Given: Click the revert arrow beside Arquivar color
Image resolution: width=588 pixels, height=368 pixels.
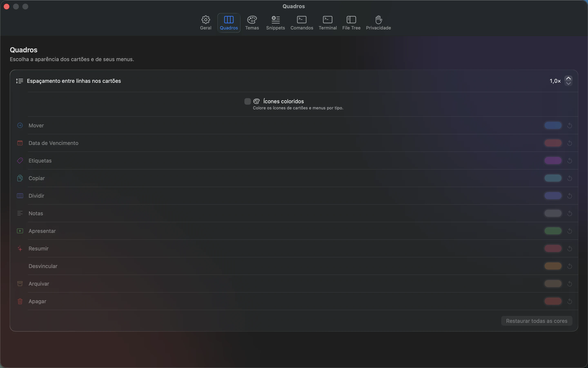Looking at the screenshot, I should click(570, 284).
